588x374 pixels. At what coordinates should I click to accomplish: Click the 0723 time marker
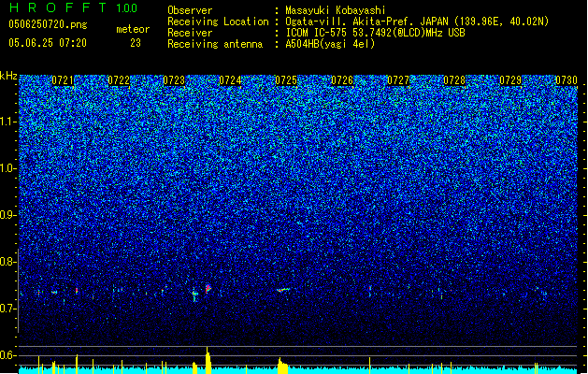(x=174, y=80)
